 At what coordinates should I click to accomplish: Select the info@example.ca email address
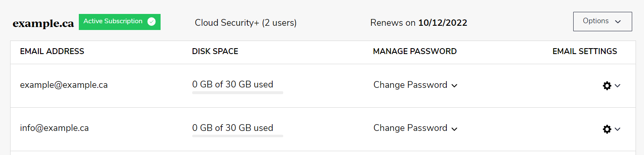point(54,128)
